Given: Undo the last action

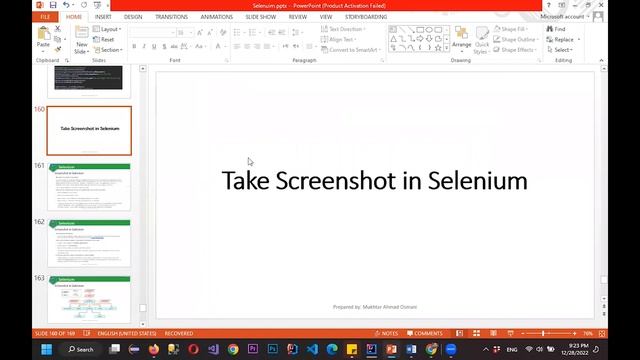Looking at the screenshot, I should pos(66,5).
